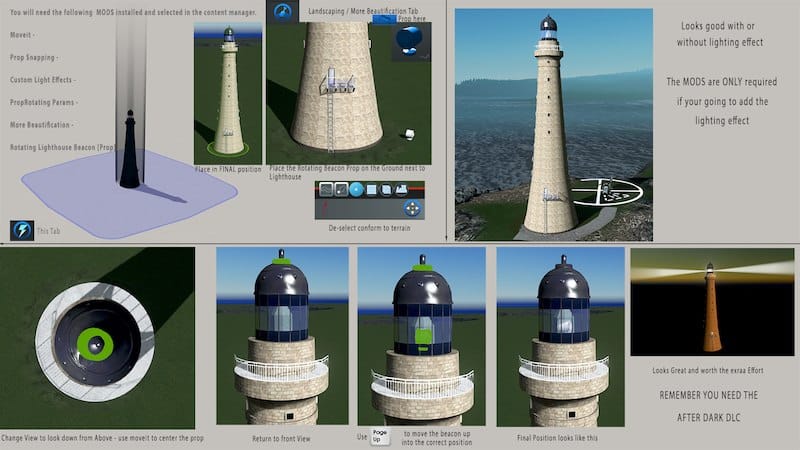Click the Move It crosshair arrows icon
Screen dimensions: 800x450
412,208
